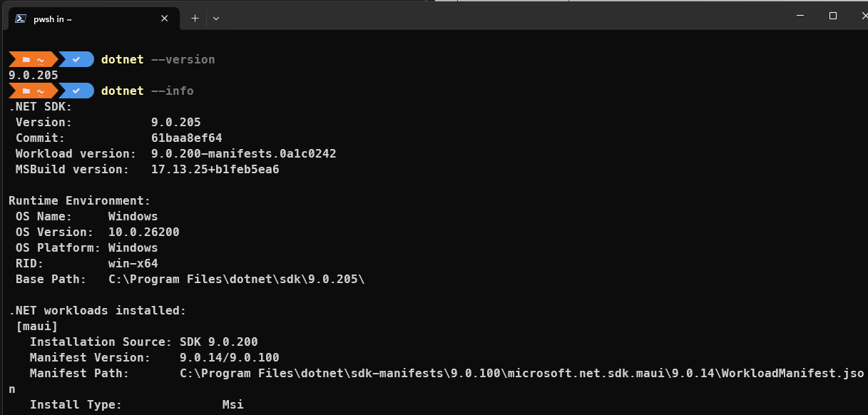Minimize the terminal window

pos(799,16)
